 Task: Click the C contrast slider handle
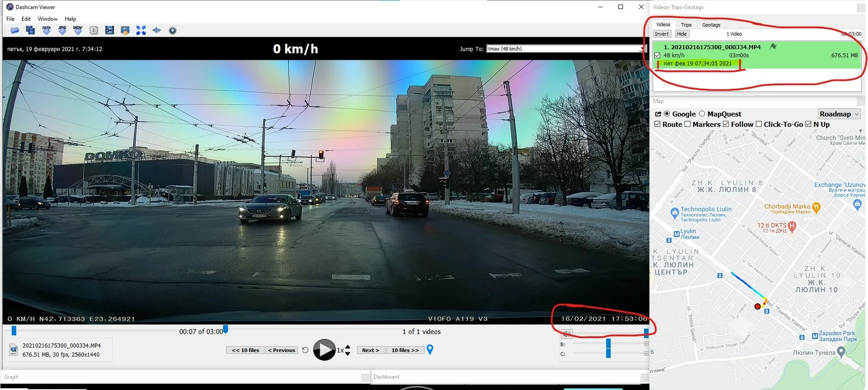609,353
